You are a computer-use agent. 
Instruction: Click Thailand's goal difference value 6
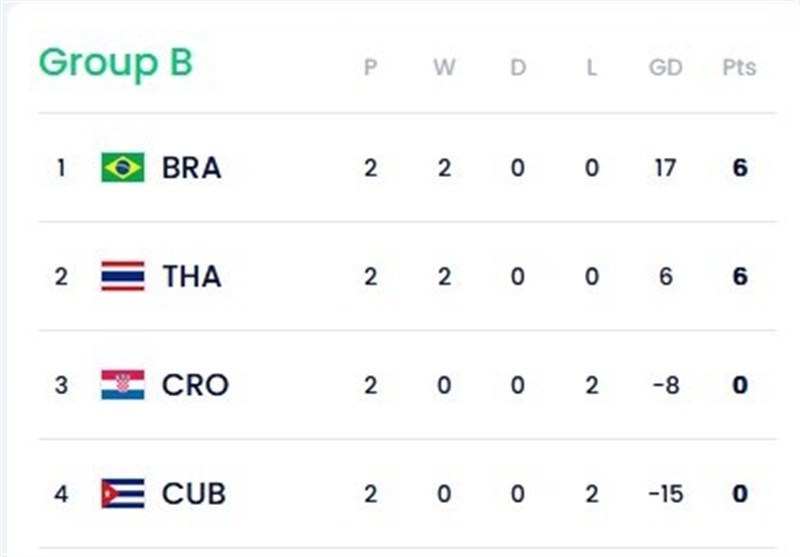(665, 276)
